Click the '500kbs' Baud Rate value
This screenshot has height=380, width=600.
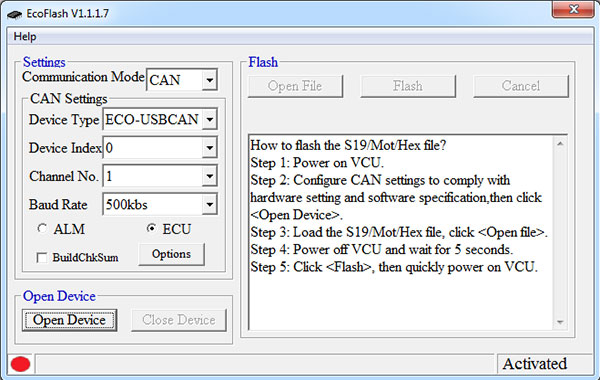[x=127, y=205]
